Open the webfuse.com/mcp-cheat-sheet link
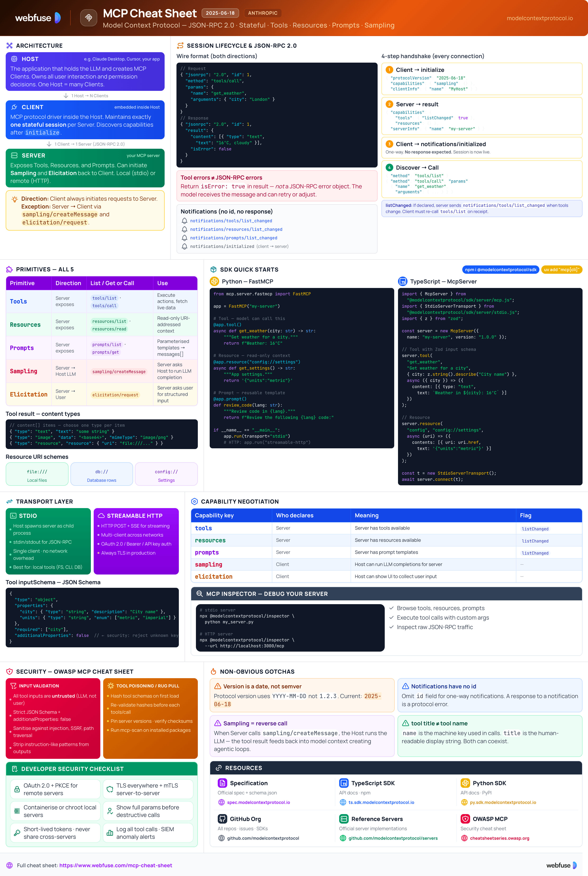 116,865
